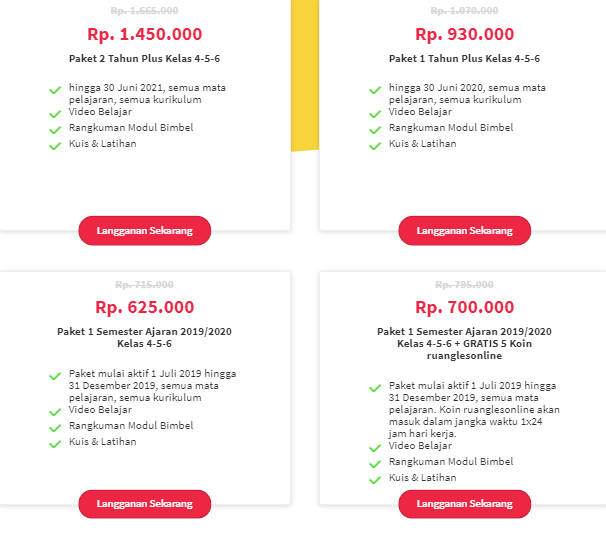This screenshot has height=534, width=606.
Task: Click Langganan Sekarang for Rp. 1.450.000 package
Action: 144,230
